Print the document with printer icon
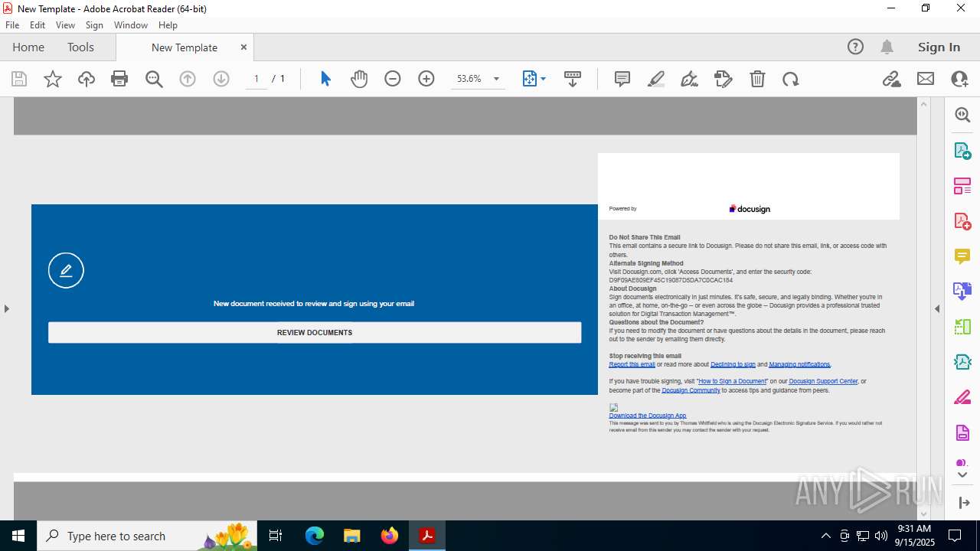 [119, 79]
